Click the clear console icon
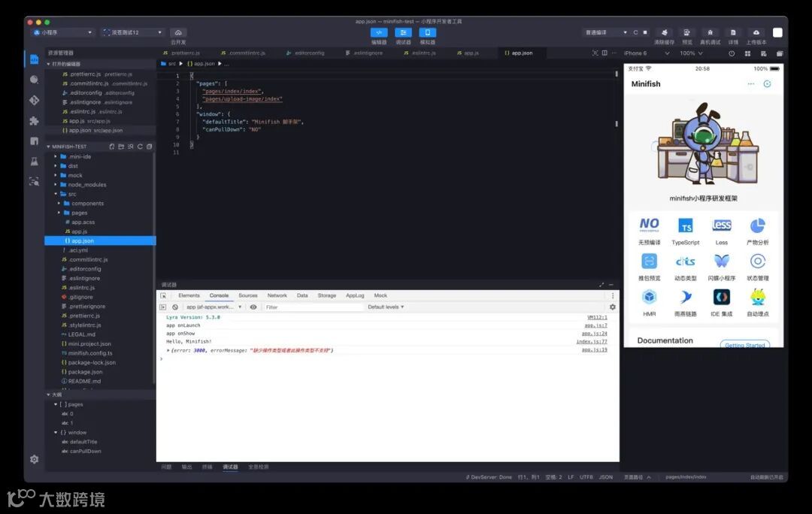The height and width of the screenshot is (514, 812). [x=175, y=307]
